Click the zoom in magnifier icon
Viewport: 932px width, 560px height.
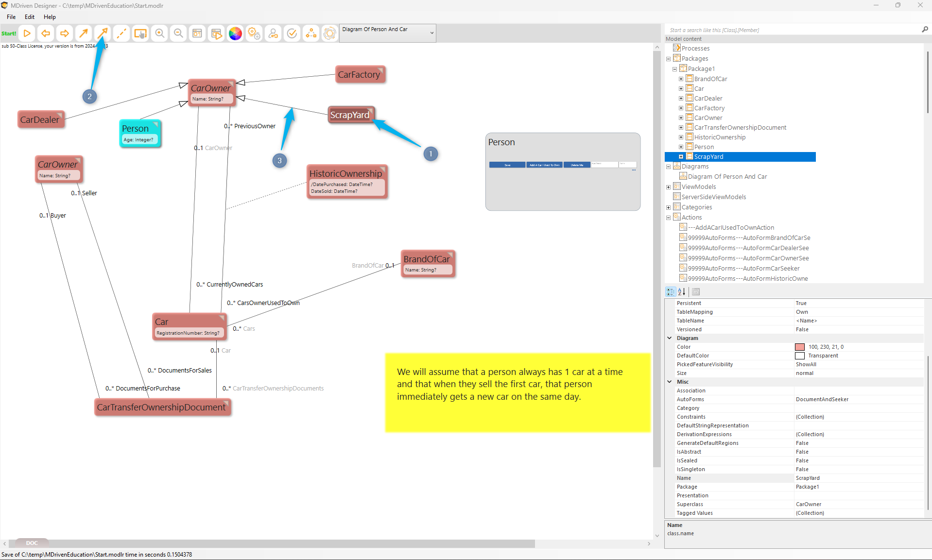[159, 34]
